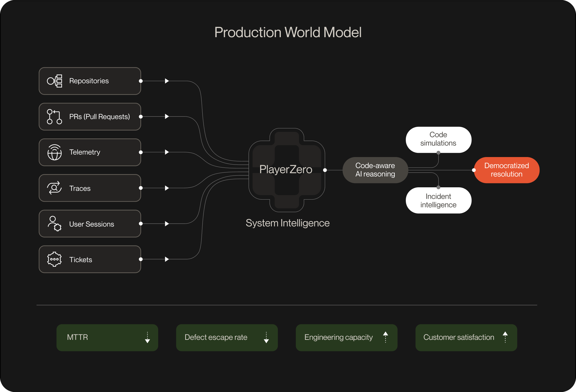The width and height of the screenshot is (576, 392).
Task: Select the Code simulations pill
Action: point(438,139)
